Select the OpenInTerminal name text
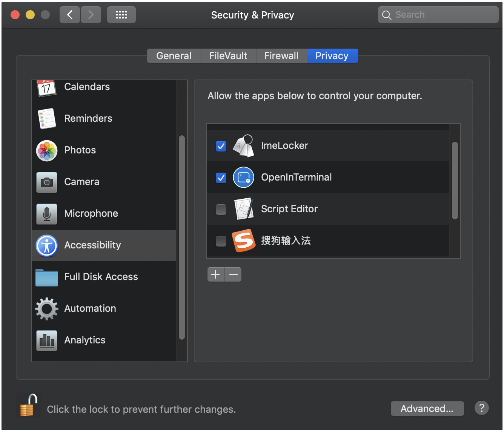 [x=297, y=177]
